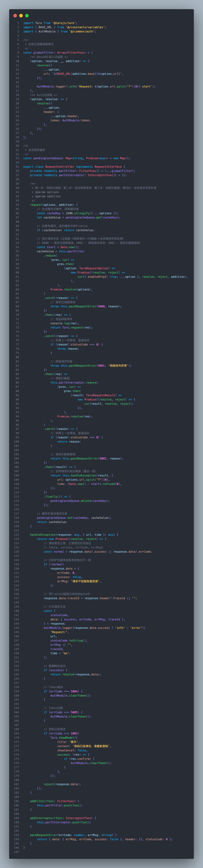This screenshot has height=868, width=203.
Task: Click "return this.handleException(result, {"
Action: coord(82,475)
